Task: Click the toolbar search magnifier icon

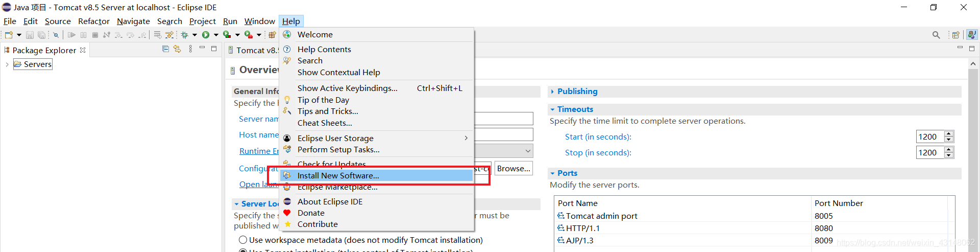Action: point(936,35)
